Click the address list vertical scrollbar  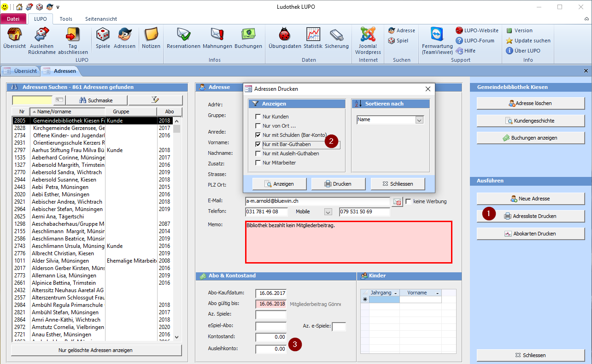coord(177,229)
